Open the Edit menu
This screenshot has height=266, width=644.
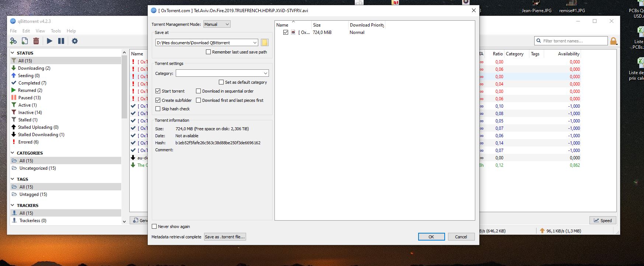click(x=26, y=31)
